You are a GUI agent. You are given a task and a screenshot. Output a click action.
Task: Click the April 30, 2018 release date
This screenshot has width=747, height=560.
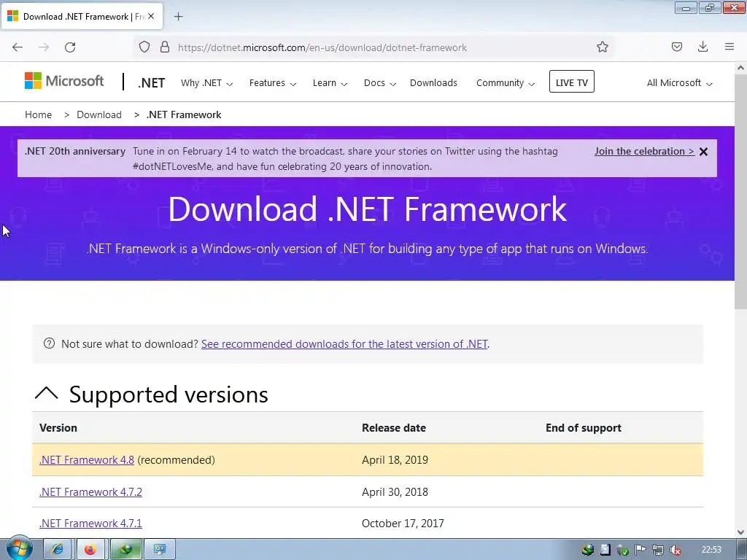pos(395,492)
